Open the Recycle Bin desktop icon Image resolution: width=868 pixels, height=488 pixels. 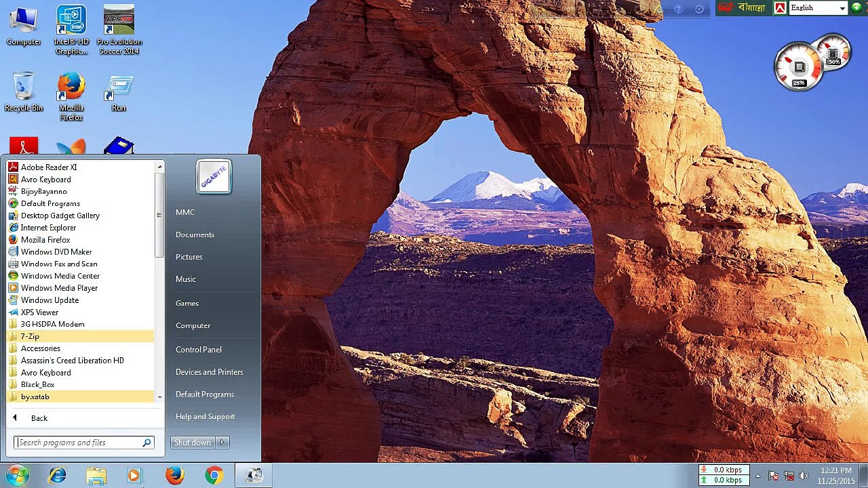(24, 92)
